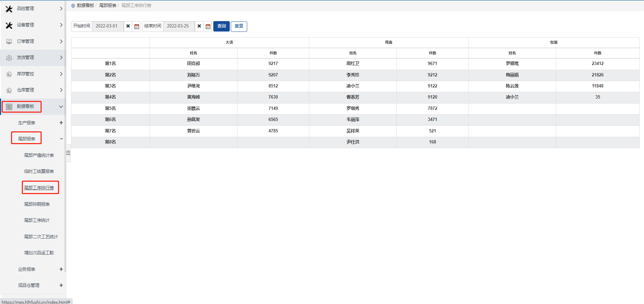
Task: Click the 库存管控 house icon
Action: click(x=9, y=74)
